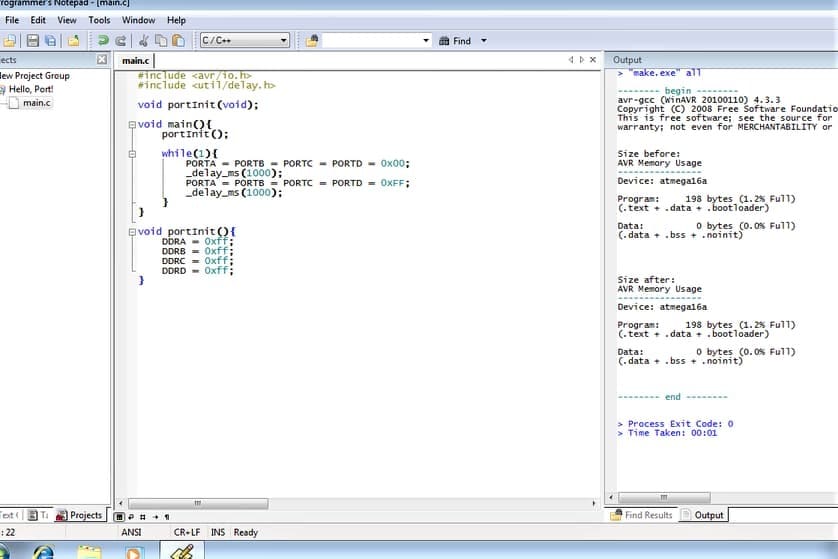Open Internet Explorer from the taskbar
Image resolution: width=838 pixels, height=559 pixels.
point(44,552)
